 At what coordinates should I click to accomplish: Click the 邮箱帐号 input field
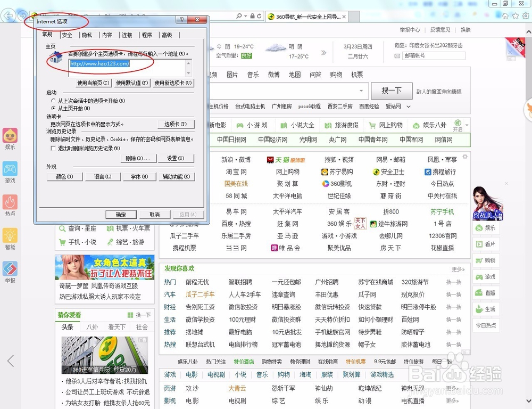(x=434, y=56)
